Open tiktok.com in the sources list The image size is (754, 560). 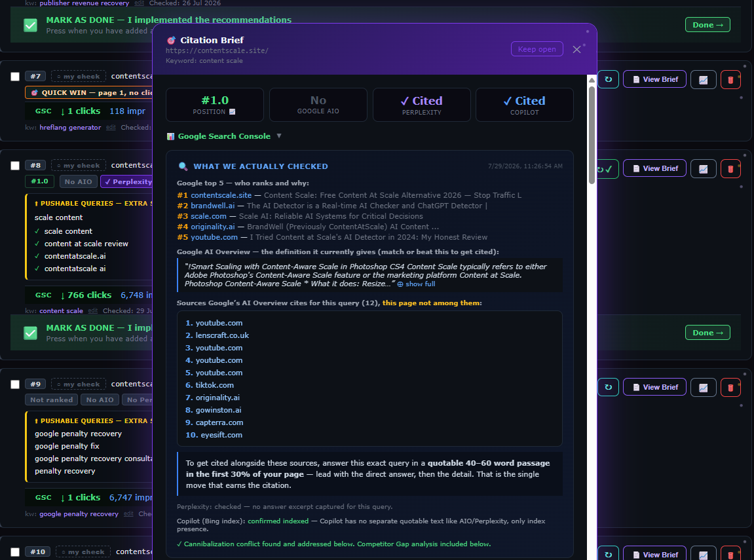pos(214,386)
